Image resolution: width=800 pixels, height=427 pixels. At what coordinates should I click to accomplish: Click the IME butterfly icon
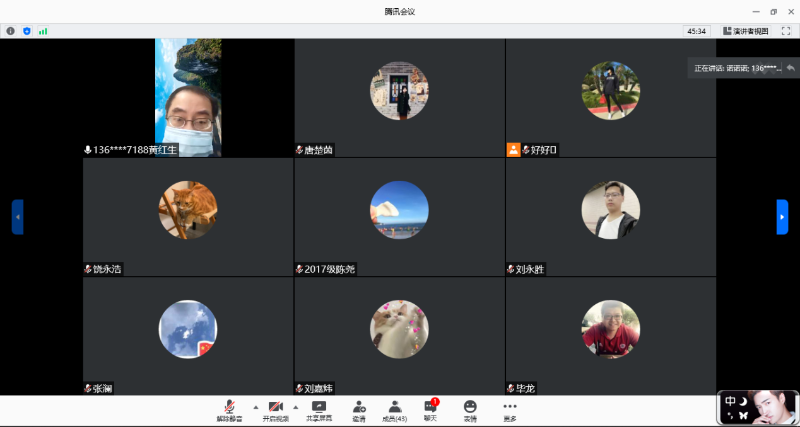coord(743,415)
